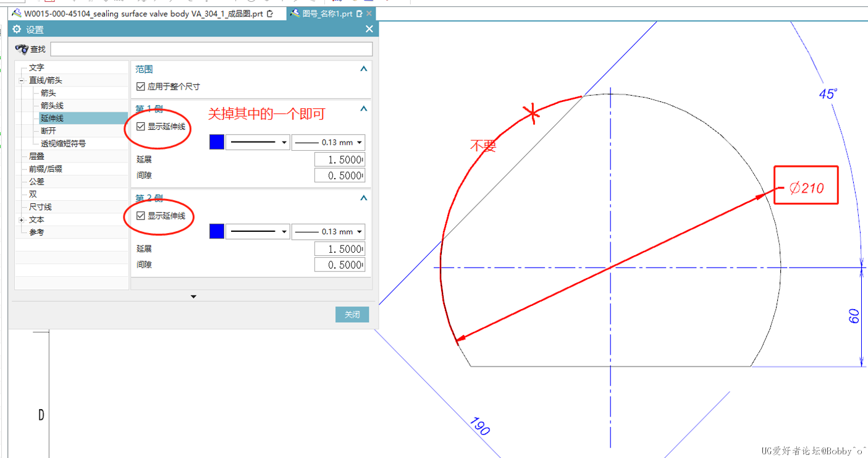Select 箭头线 in the settings tree

(52, 106)
